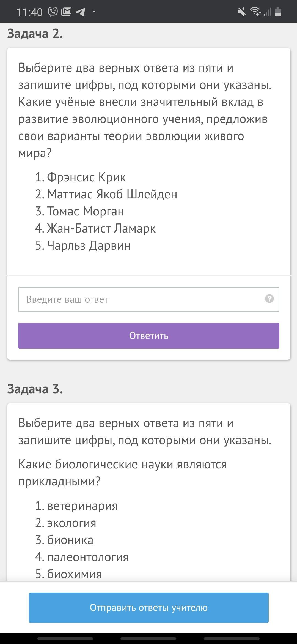Tap the center navigation bar home handle
The width and height of the screenshot is (297, 644).
[148, 638]
